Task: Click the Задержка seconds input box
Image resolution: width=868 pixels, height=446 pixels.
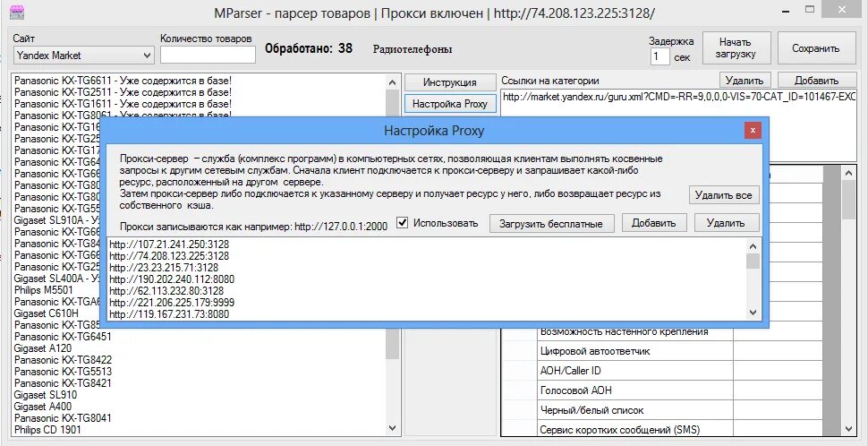Action: [660, 56]
